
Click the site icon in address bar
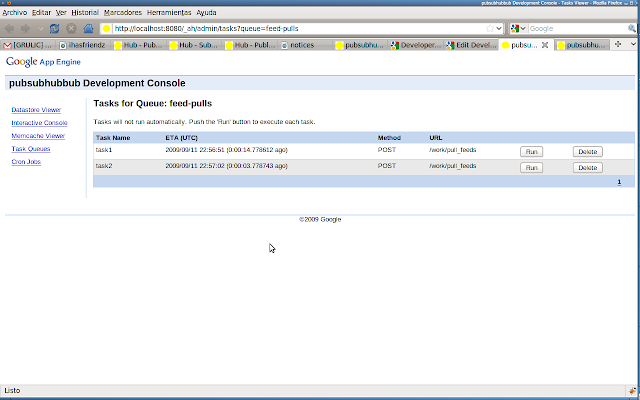pyautogui.click(x=107, y=29)
